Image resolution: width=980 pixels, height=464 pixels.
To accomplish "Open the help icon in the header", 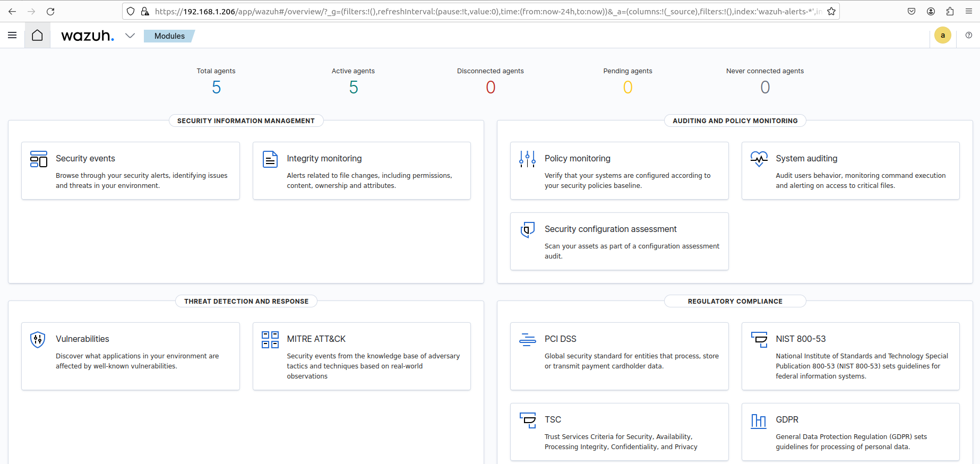I will pos(969,36).
